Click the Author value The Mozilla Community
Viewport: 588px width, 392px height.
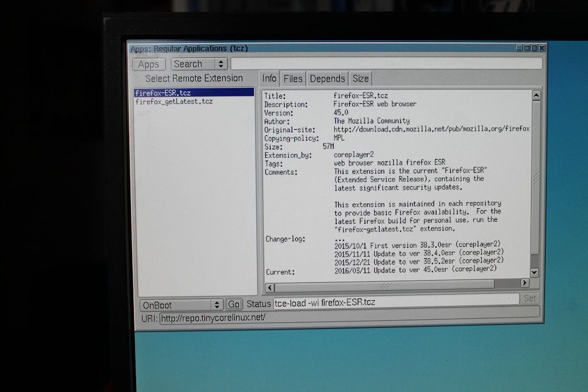[x=372, y=121]
